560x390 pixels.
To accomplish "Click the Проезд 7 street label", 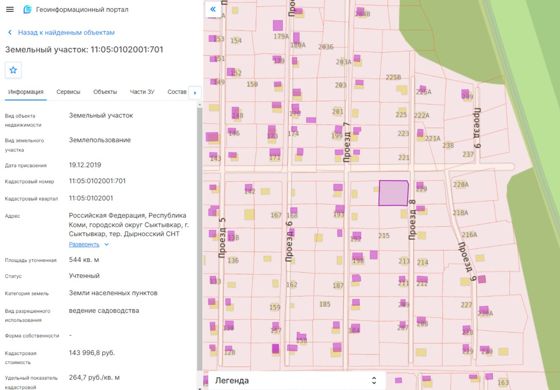I will pos(346,142).
